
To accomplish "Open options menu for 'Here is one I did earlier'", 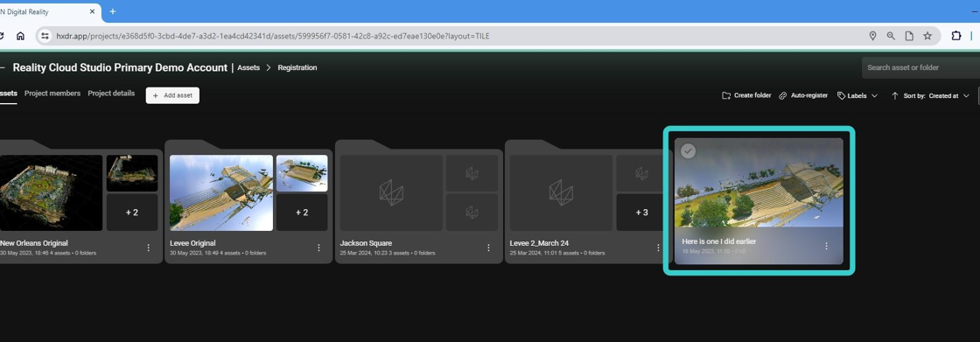I will pos(826,247).
